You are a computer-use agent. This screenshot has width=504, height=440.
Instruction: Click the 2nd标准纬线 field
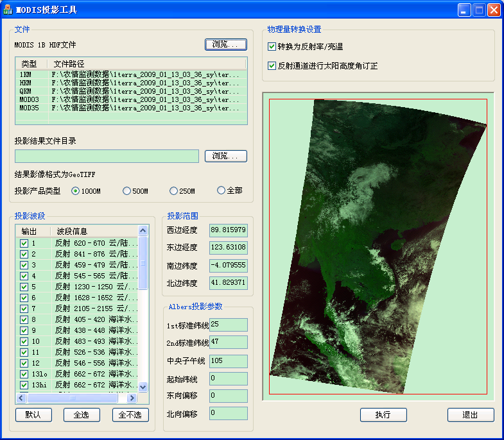(x=229, y=342)
